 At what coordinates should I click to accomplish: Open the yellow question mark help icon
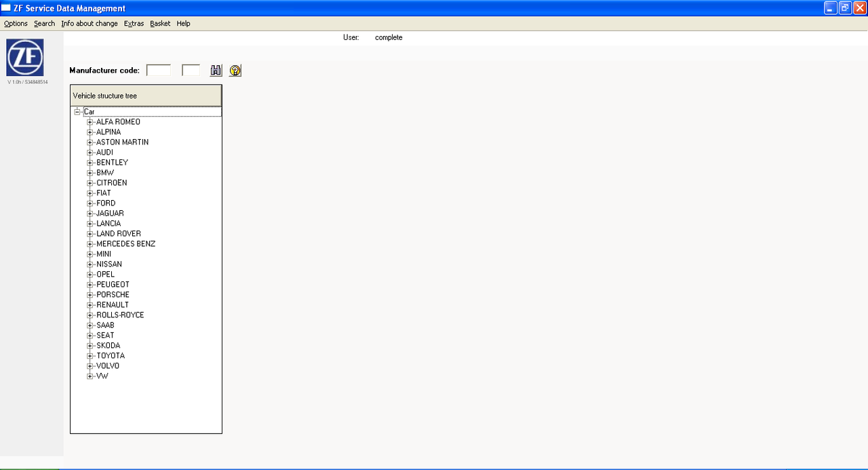click(235, 71)
